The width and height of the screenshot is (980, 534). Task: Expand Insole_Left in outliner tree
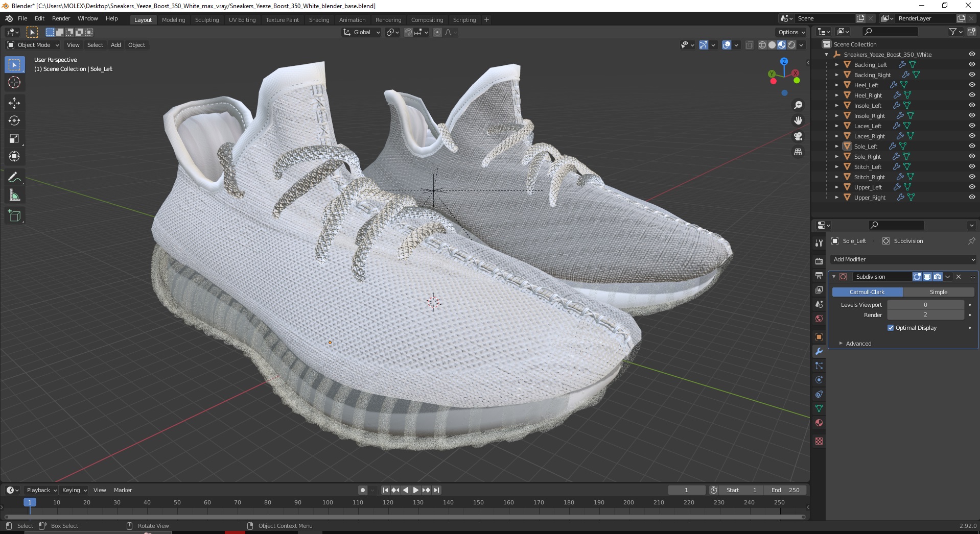pos(836,105)
